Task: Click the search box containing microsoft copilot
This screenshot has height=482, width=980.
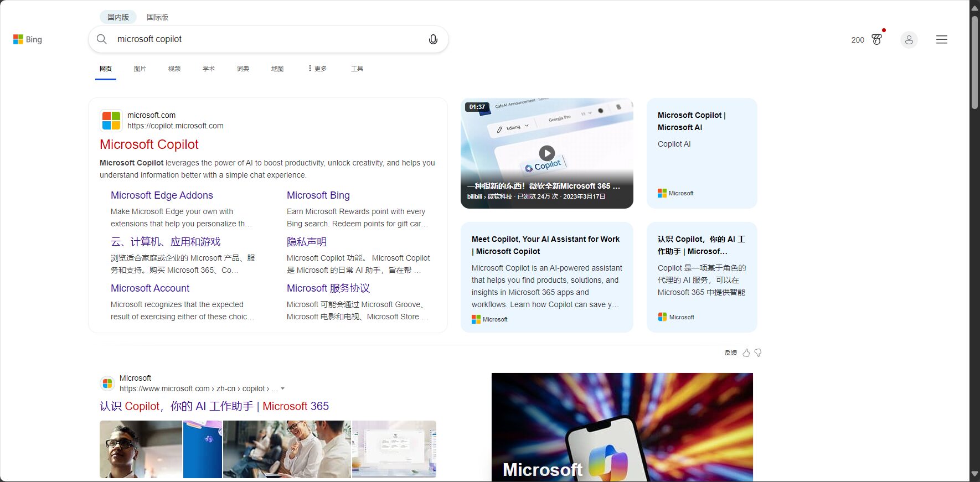Action: click(x=268, y=39)
